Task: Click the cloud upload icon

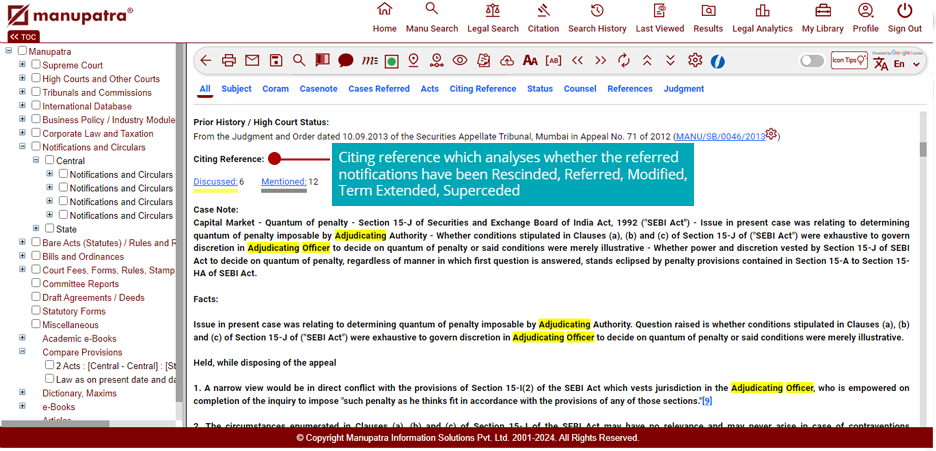Action: coord(507,61)
